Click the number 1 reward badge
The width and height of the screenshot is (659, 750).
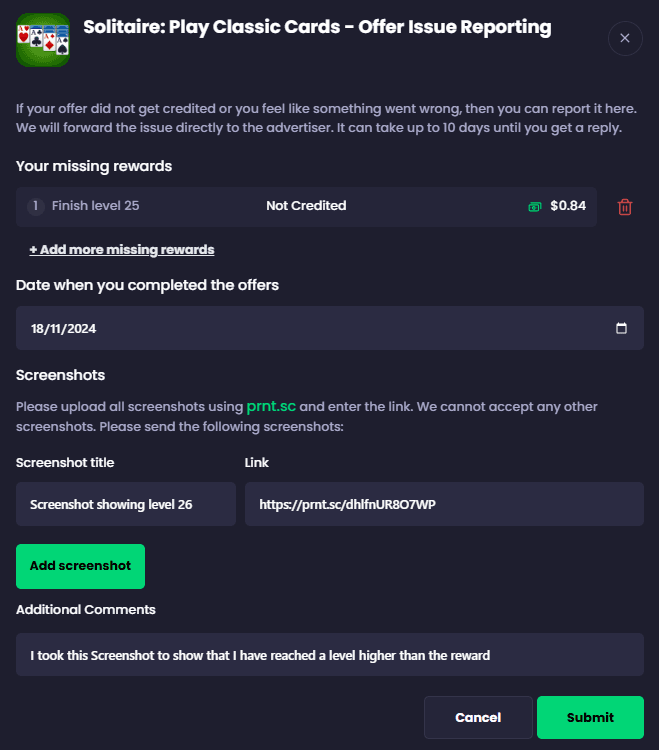36,206
